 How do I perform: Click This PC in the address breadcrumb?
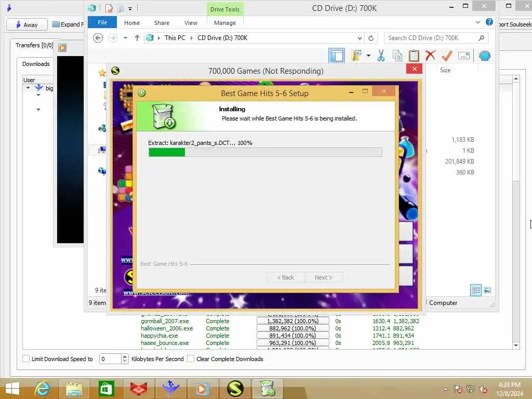[175, 38]
